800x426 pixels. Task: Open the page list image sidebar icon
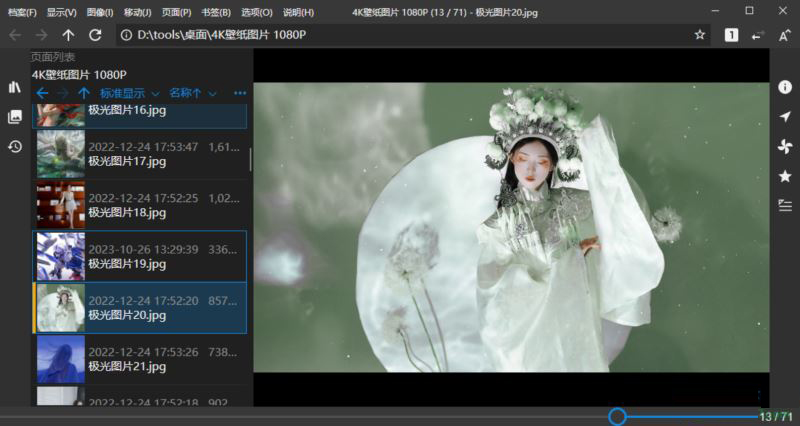15,117
